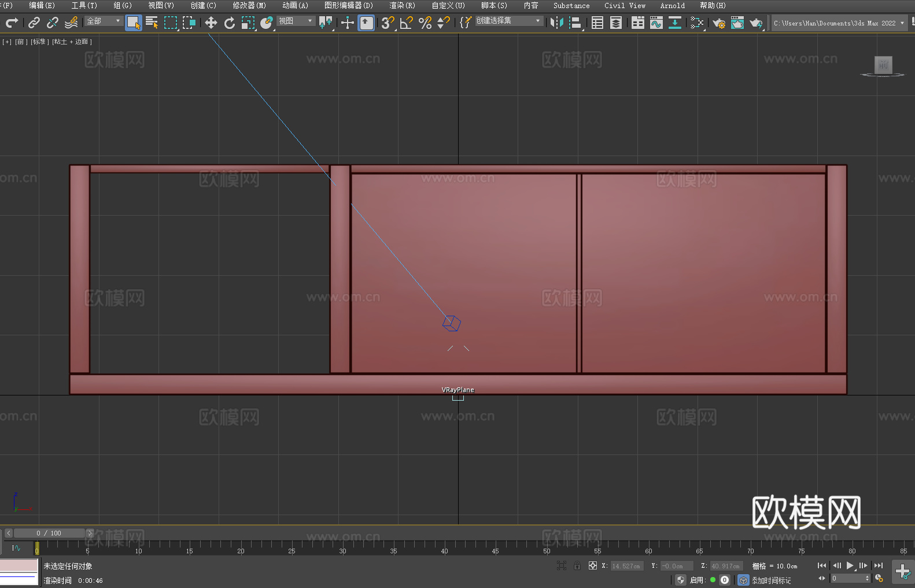The image size is (915, 588).
Task: Open the 修改器(M) menu
Action: (249, 5)
